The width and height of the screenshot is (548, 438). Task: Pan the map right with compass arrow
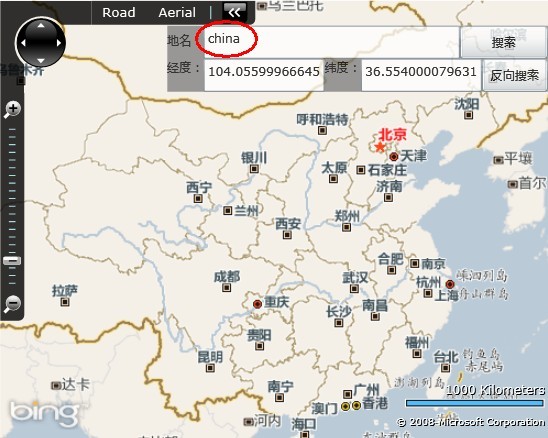pos(59,43)
